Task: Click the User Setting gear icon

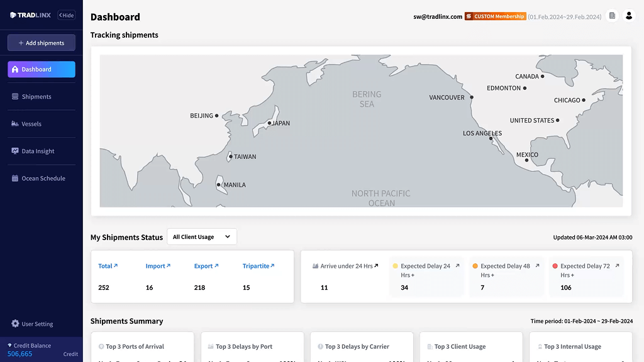Action: 16,324
